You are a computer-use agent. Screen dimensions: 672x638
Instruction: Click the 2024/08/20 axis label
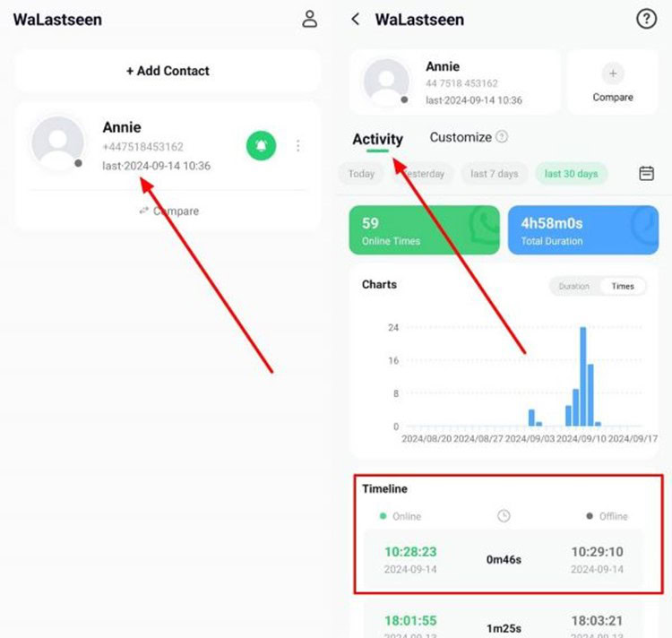pos(426,439)
